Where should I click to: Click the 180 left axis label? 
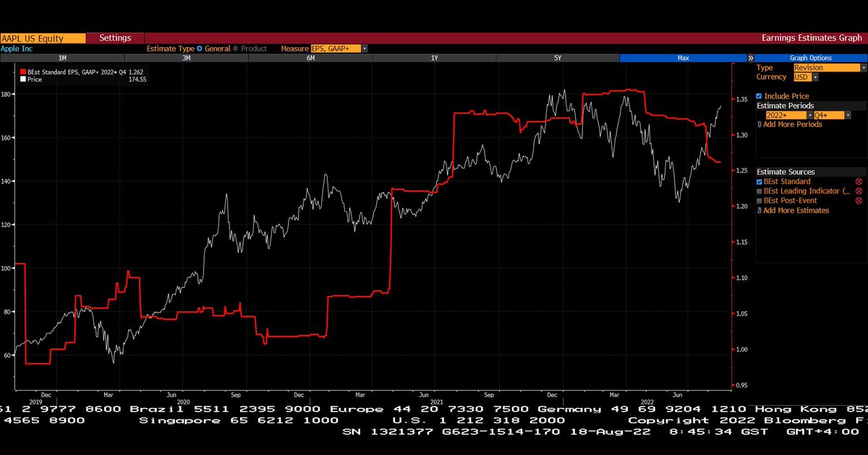7,94
